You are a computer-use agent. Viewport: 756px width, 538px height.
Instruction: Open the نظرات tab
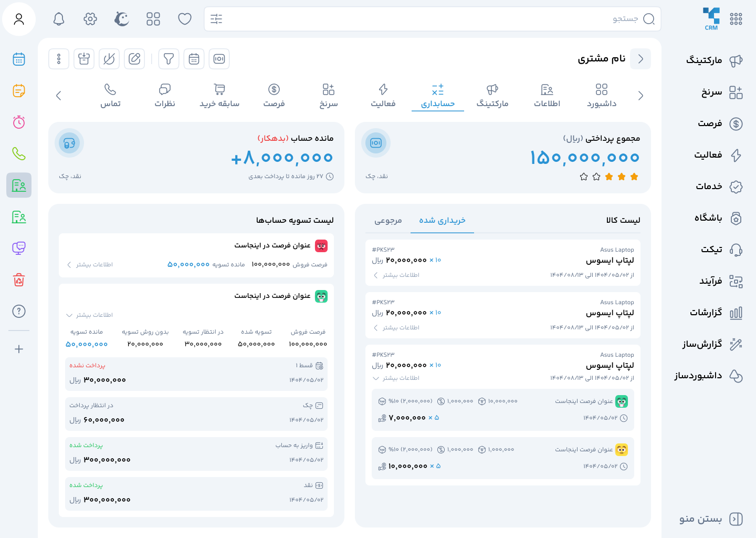coord(165,96)
